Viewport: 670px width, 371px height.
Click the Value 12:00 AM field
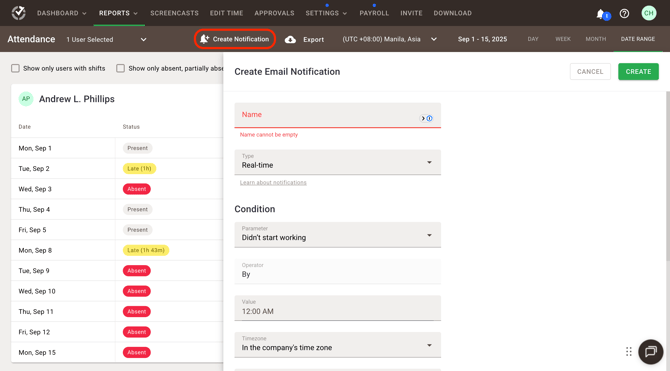tap(338, 308)
